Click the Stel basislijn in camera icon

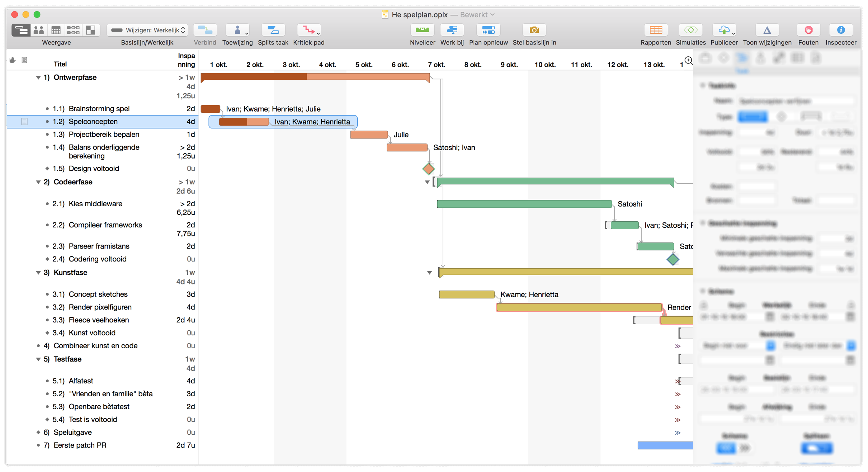pyautogui.click(x=534, y=30)
